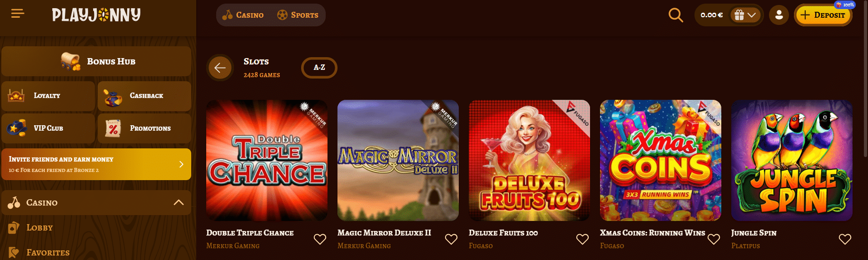The image size is (868, 260).
Task: Expand the gift bonus dropdown
Action: click(745, 15)
